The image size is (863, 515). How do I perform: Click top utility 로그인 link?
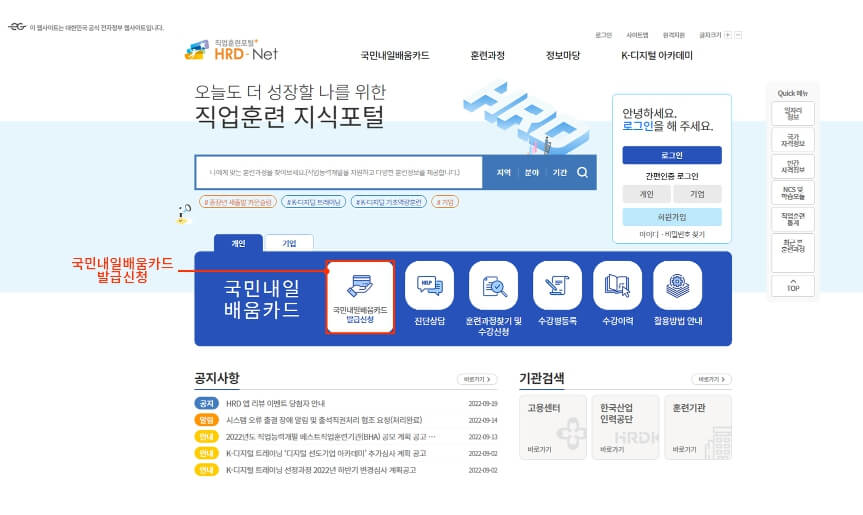(x=603, y=35)
